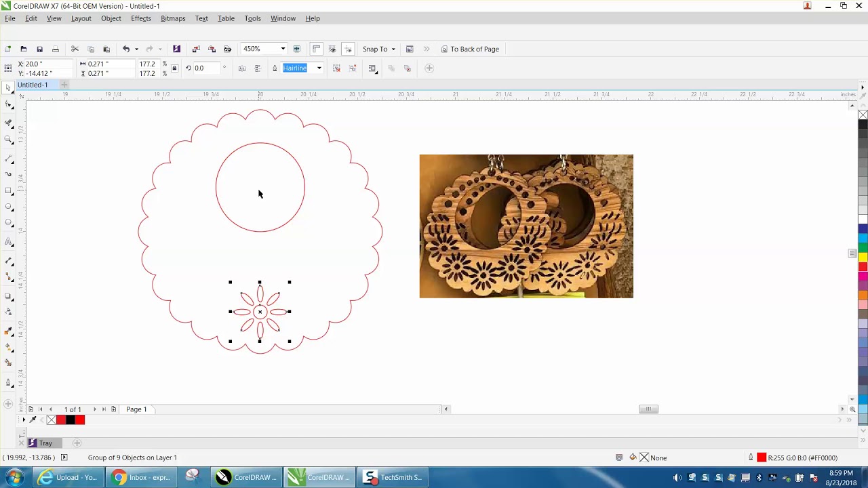The height and width of the screenshot is (488, 868).
Task: Activate the Text tool
Action: (8, 242)
